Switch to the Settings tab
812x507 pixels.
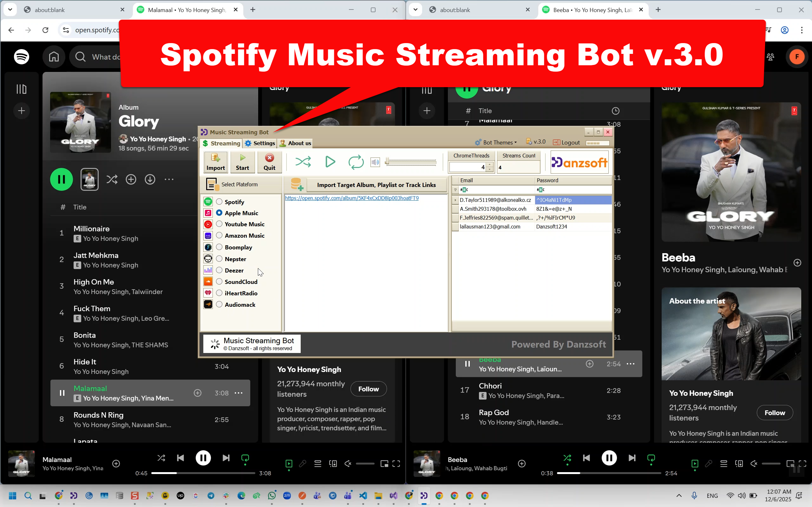260,143
